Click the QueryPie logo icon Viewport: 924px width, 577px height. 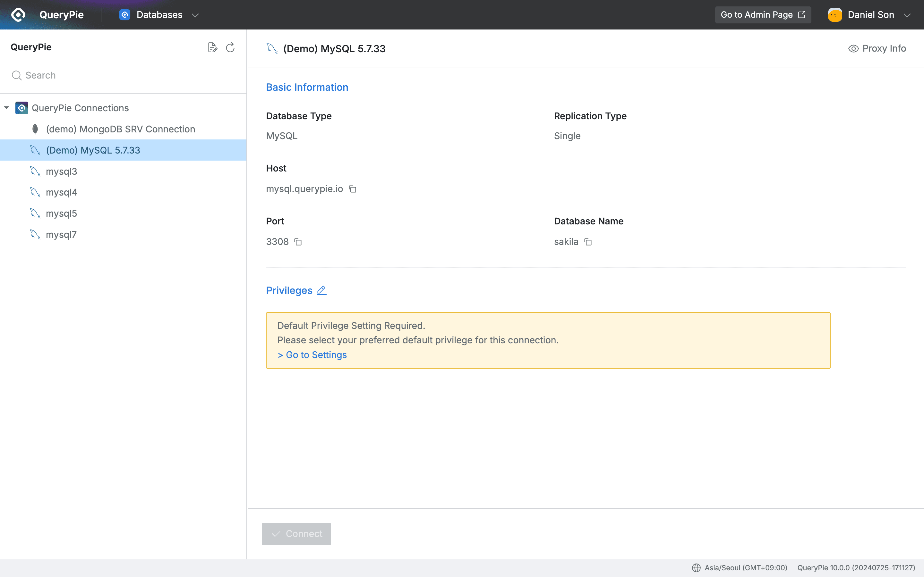[x=18, y=14]
